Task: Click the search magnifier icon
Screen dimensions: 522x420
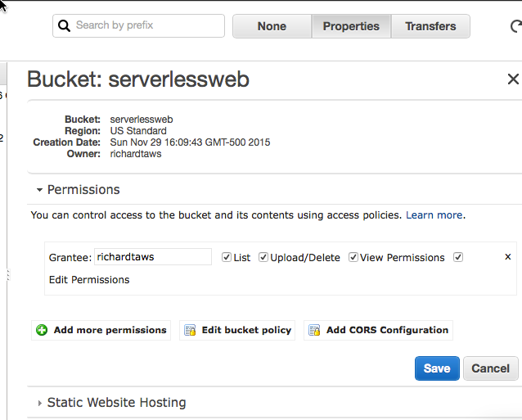Action: coord(65,25)
